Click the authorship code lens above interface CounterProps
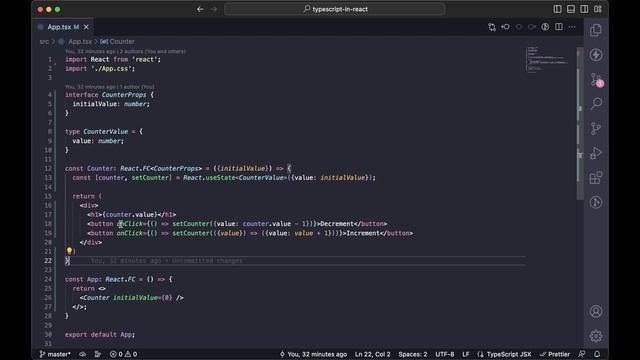This screenshot has height=360, width=640. click(110, 87)
